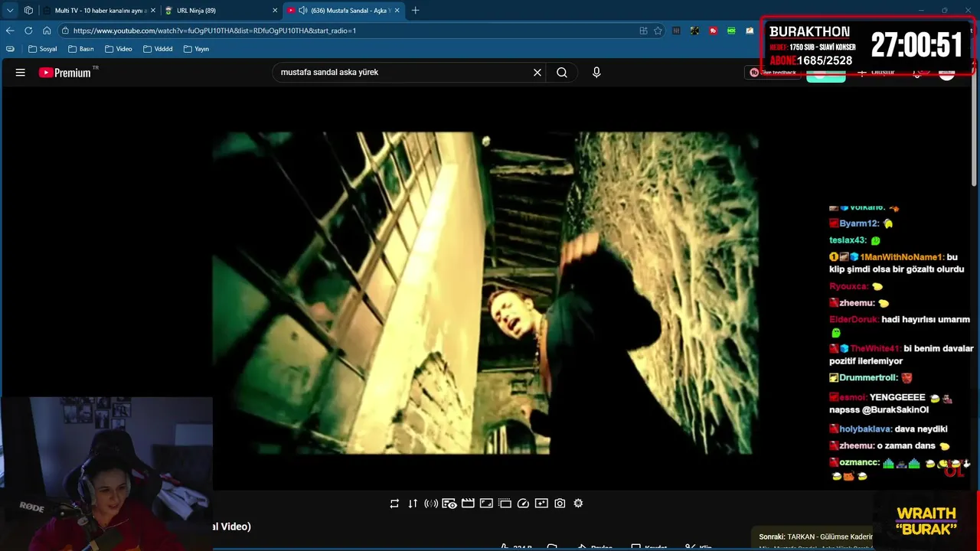Click the favorites bar icon left of Sosyal
Image resolution: width=980 pixels, height=551 pixels.
click(10, 49)
